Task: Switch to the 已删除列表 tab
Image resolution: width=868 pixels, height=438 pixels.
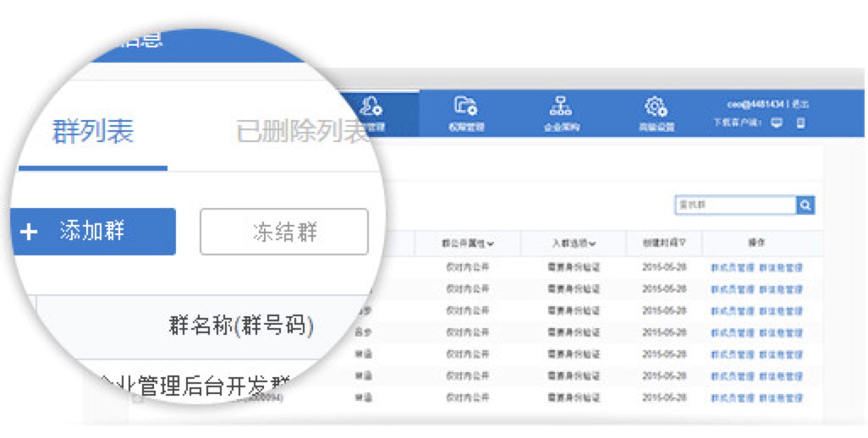Action: coord(302,132)
